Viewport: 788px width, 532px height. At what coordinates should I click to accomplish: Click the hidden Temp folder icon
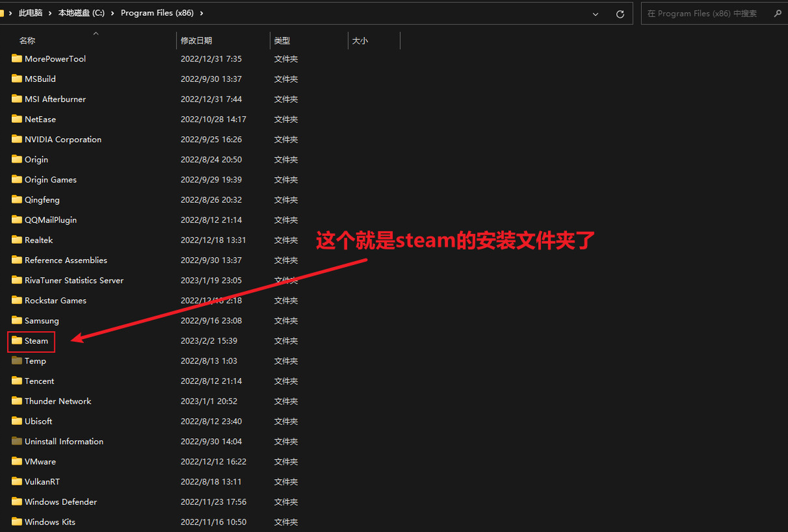17,361
